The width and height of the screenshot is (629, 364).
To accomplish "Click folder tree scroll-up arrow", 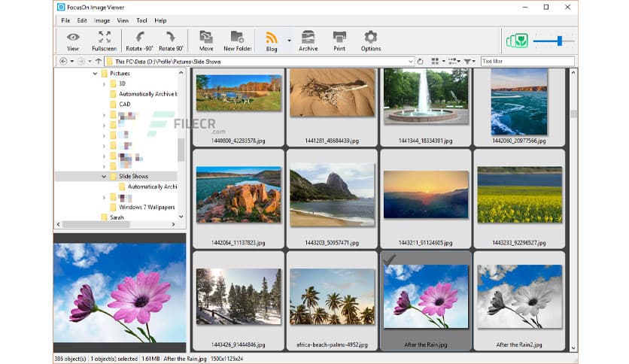I will click(x=181, y=73).
